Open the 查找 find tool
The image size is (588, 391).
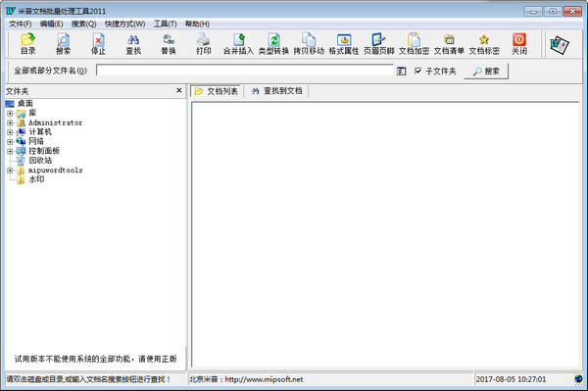point(133,44)
